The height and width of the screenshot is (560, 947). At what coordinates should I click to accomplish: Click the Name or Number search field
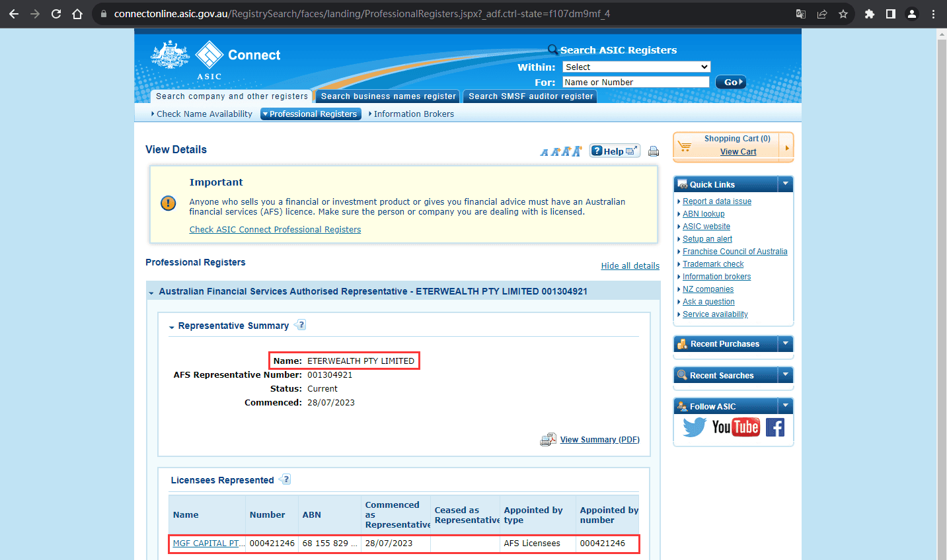636,82
